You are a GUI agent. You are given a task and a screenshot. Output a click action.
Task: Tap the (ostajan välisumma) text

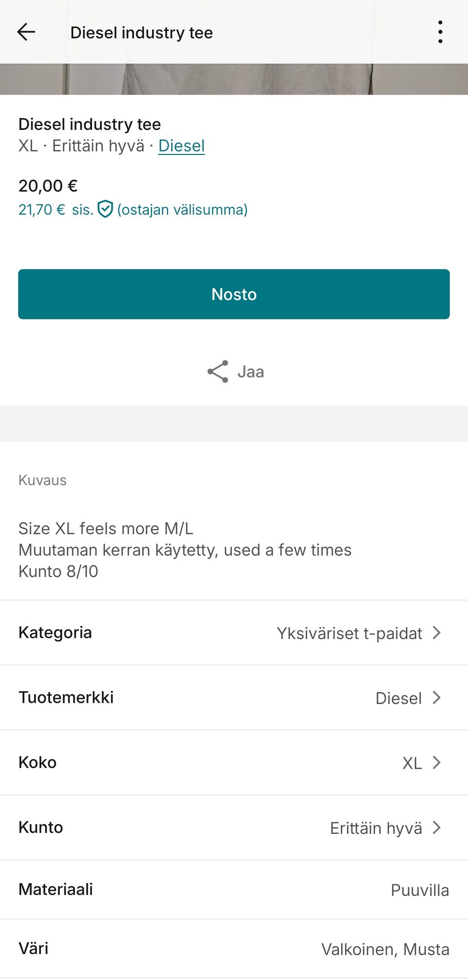182,209
